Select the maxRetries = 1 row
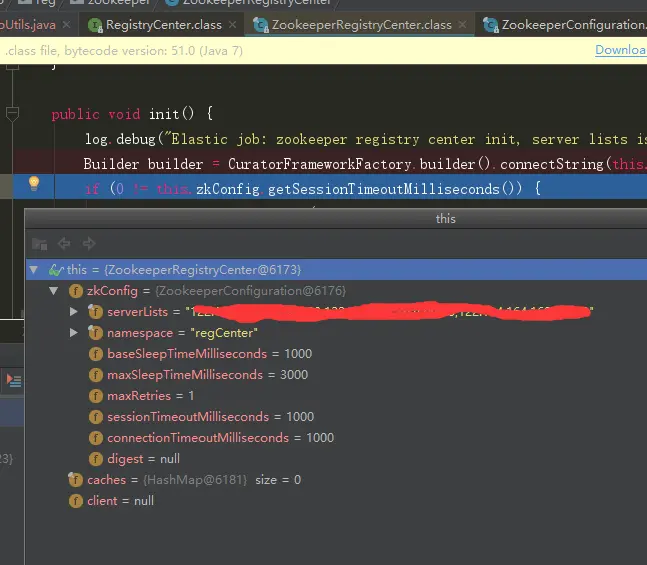647x565 pixels. 336,396
